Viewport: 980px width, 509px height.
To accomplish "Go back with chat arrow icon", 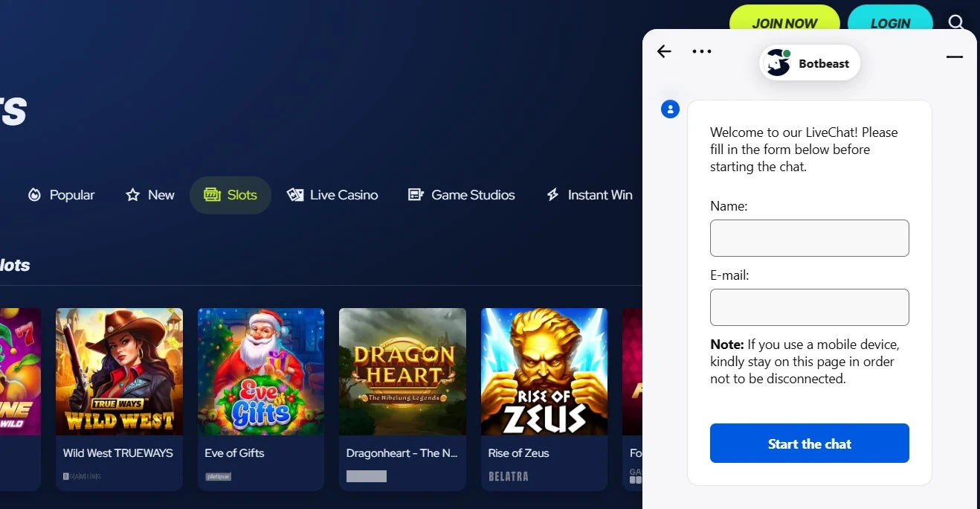I will pos(664,51).
